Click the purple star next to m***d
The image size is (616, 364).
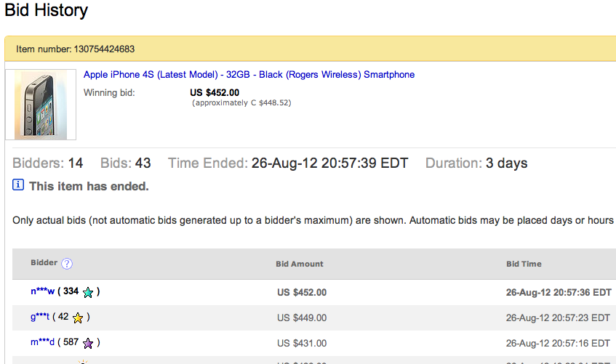click(88, 343)
